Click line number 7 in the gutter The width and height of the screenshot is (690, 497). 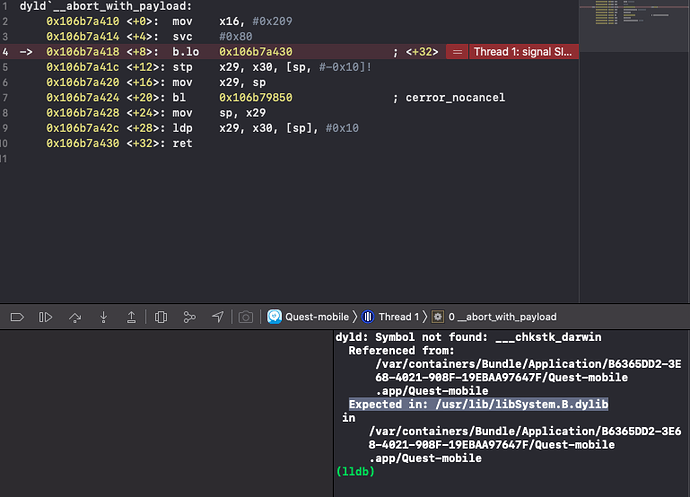coord(5,98)
